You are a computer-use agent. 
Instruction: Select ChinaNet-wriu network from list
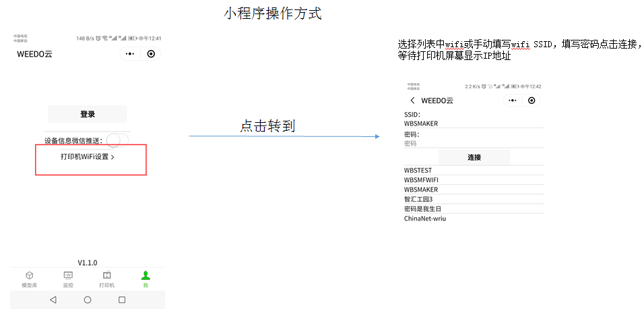[425, 219]
